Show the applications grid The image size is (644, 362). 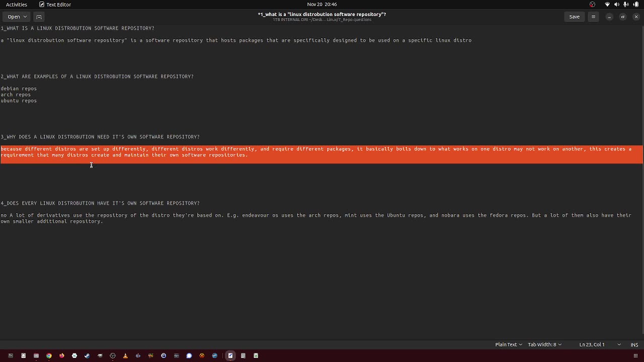pyautogui.click(x=636, y=355)
